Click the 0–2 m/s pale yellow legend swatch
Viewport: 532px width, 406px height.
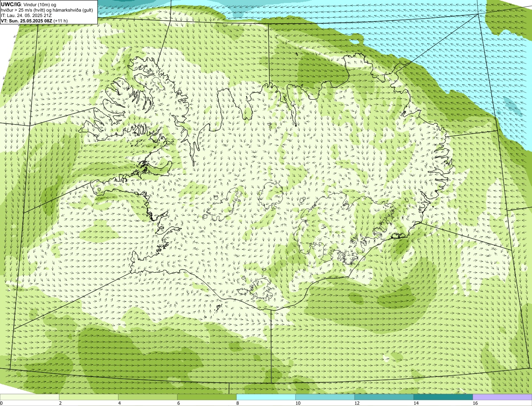[x=30, y=397]
